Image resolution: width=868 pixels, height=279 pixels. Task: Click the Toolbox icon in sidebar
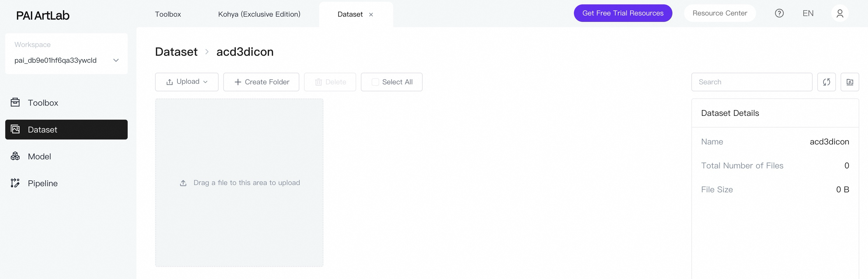[x=15, y=102]
